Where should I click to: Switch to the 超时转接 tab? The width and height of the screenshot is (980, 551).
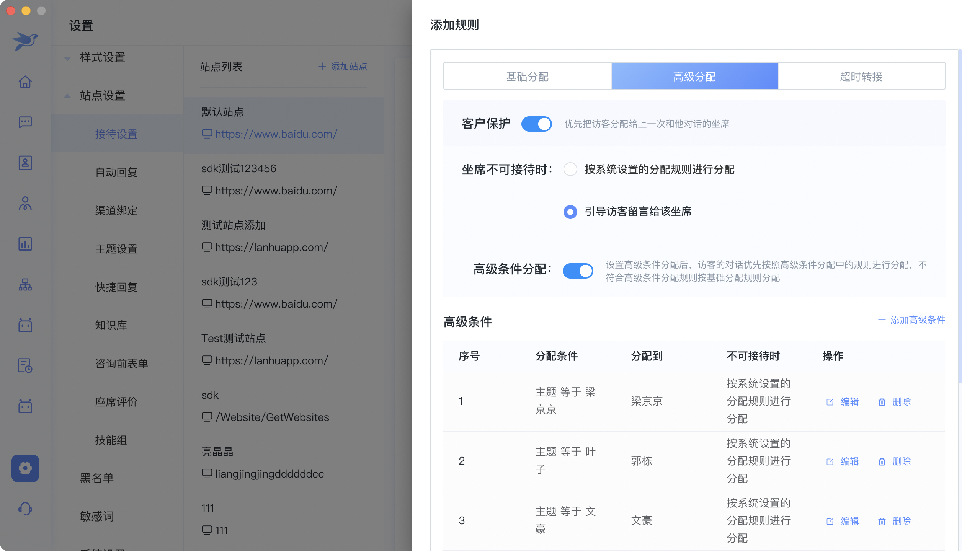coord(861,77)
